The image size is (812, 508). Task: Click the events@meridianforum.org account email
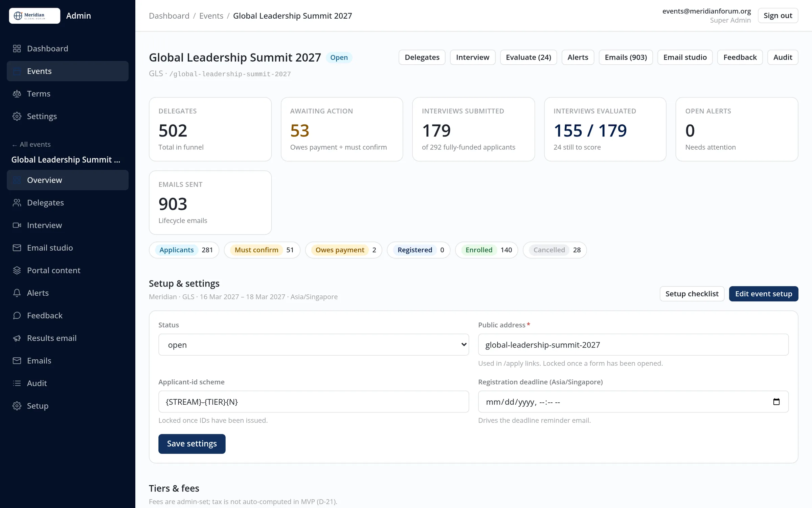click(706, 11)
